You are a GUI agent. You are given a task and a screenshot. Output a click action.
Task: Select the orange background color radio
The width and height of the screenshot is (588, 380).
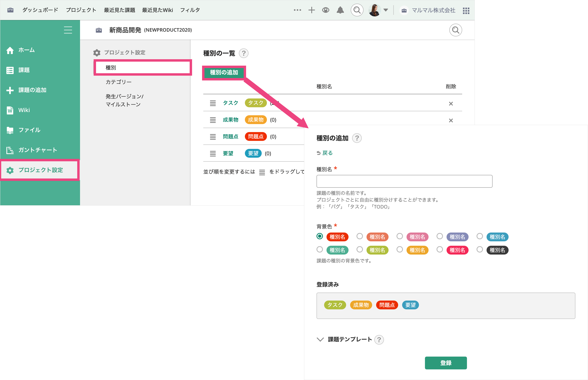coord(400,250)
